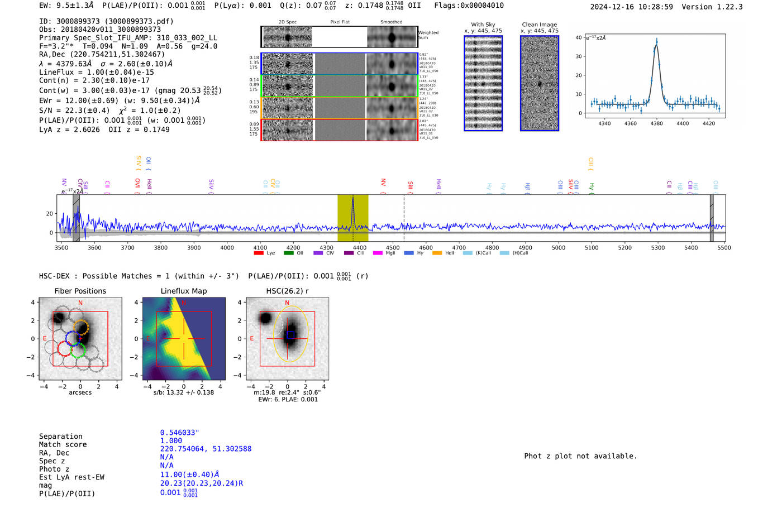Click the purple CIV legend swatch

[x=318, y=253]
